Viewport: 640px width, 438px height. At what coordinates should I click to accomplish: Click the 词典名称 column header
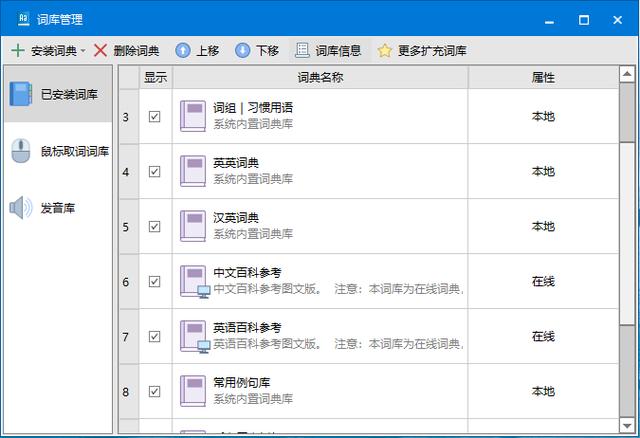[320, 77]
